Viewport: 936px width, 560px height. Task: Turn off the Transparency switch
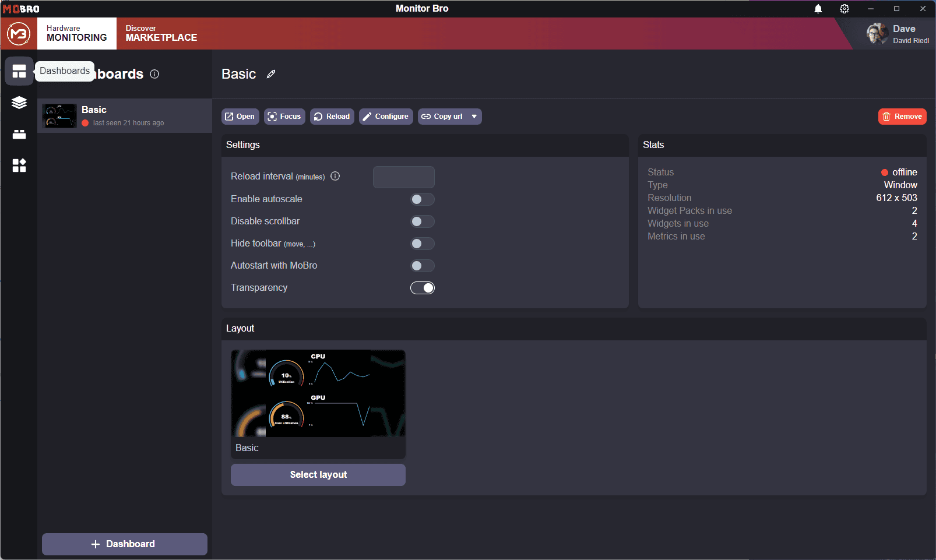[423, 288]
